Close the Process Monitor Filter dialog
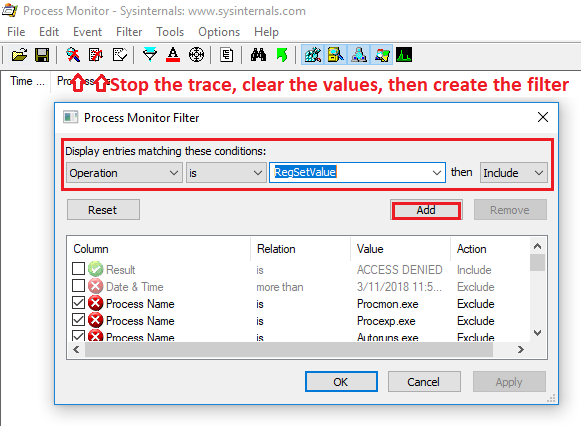The image size is (581, 426). coord(543,117)
